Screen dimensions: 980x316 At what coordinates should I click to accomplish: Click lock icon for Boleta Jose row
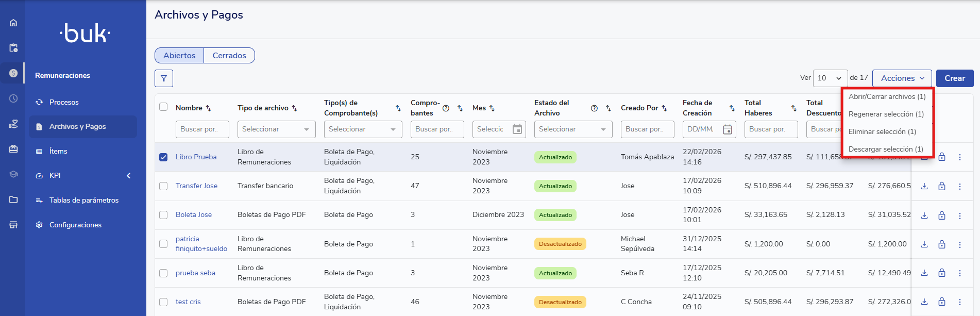942,215
